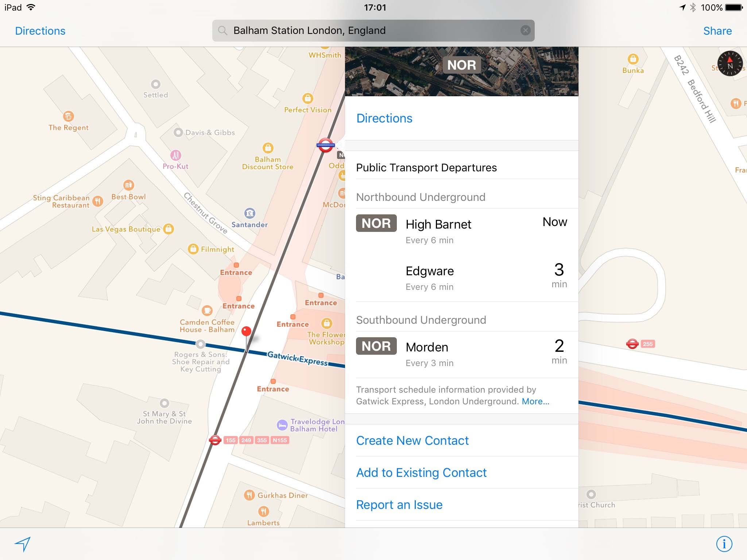
Task: Tap the Lamberts restaurant icon
Action: pos(263,512)
